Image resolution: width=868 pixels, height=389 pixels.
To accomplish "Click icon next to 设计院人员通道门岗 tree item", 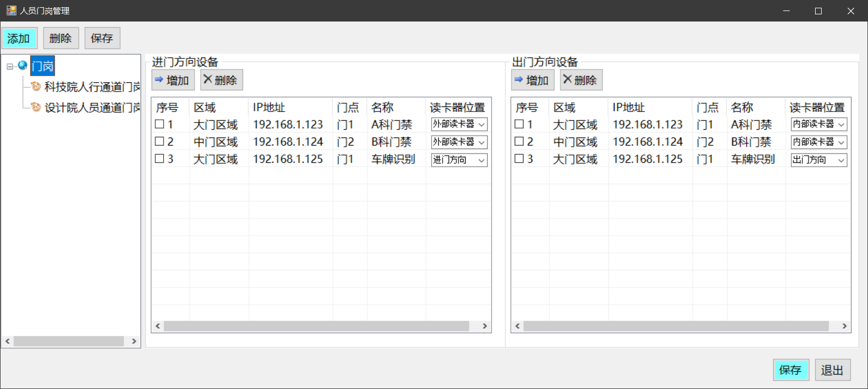I will [36, 107].
